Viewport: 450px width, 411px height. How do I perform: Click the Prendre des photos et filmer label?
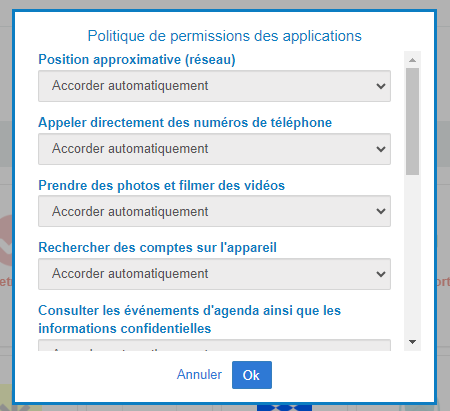click(162, 185)
